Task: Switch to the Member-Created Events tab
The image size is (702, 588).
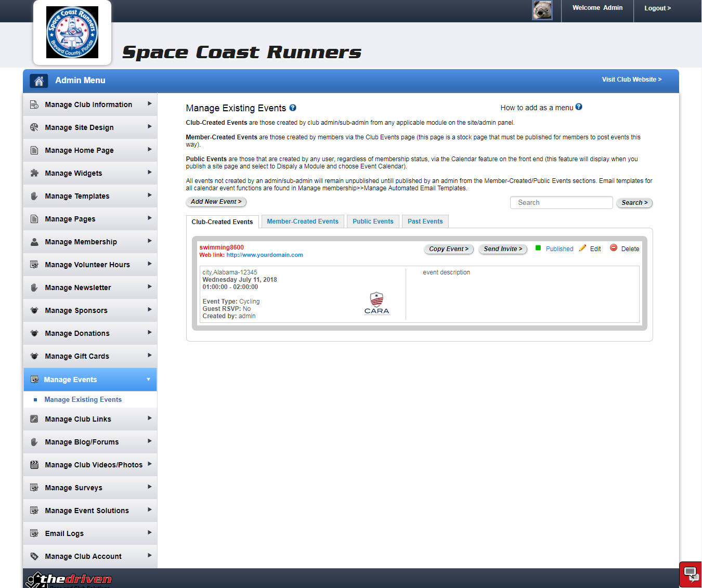Action: (x=303, y=221)
